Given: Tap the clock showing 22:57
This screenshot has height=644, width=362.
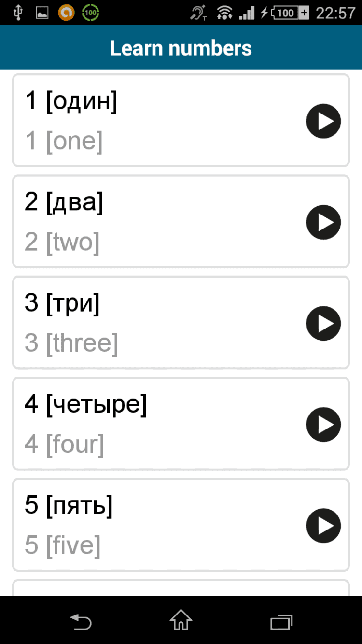Looking at the screenshot, I should (x=335, y=13).
